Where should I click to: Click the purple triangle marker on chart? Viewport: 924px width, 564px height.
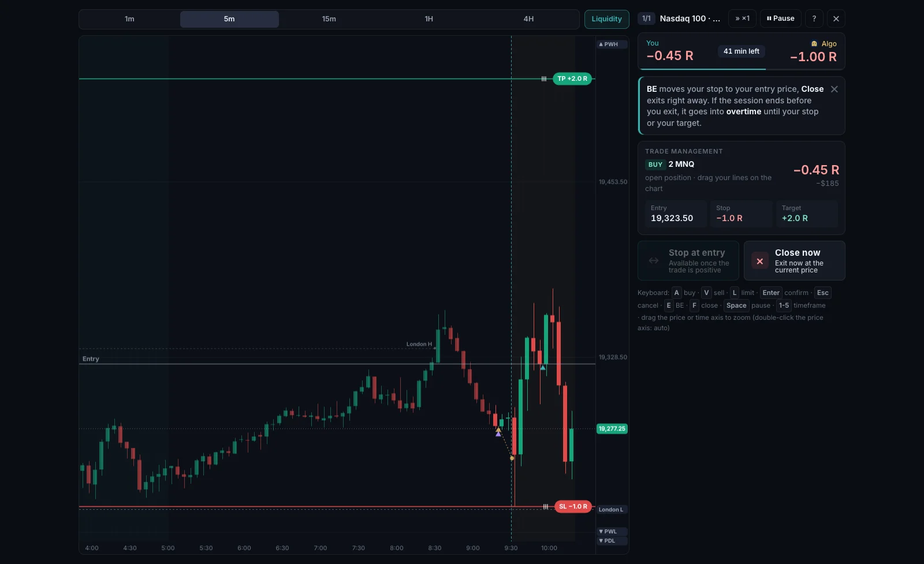click(x=498, y=434)
